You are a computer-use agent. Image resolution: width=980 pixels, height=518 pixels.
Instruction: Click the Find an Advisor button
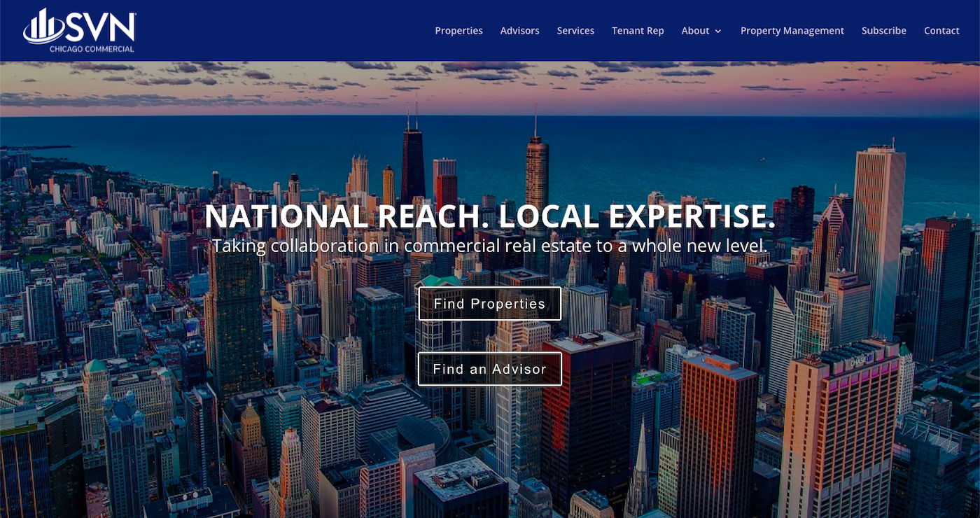(490, 369)
